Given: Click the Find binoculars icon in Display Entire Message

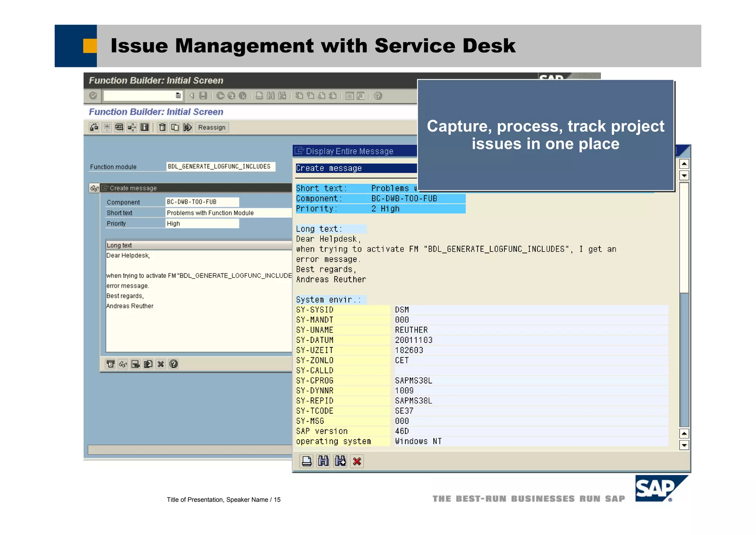Looking at the screenshot, I should pyautogui.click(x=323, y=461).
